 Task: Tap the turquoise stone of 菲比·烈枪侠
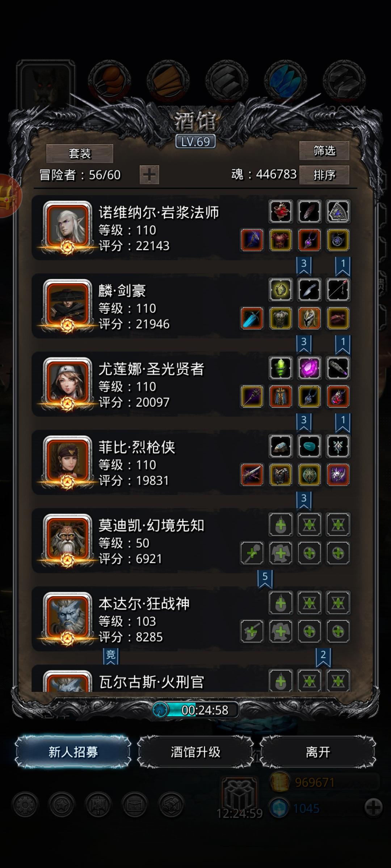click(309, 446)
